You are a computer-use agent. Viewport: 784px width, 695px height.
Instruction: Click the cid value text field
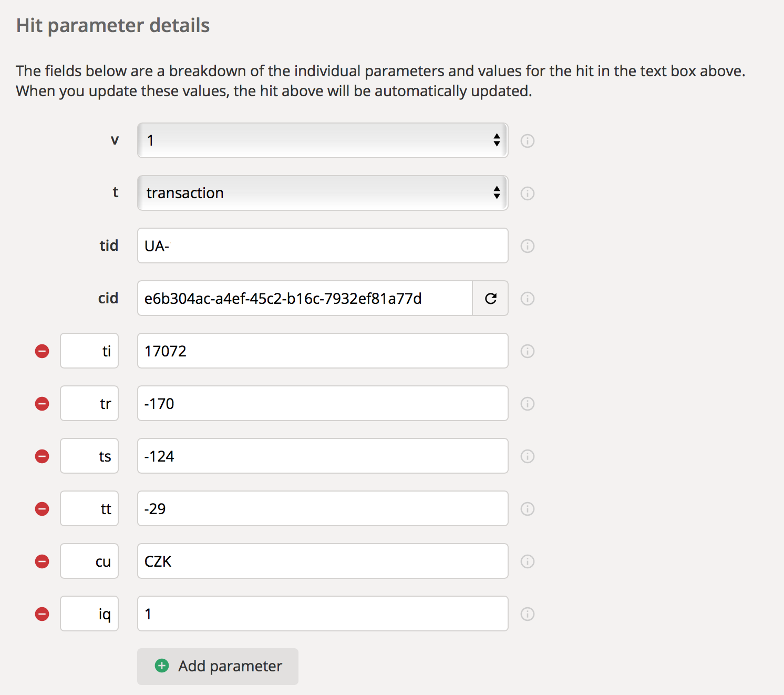[x=305, y=299]
